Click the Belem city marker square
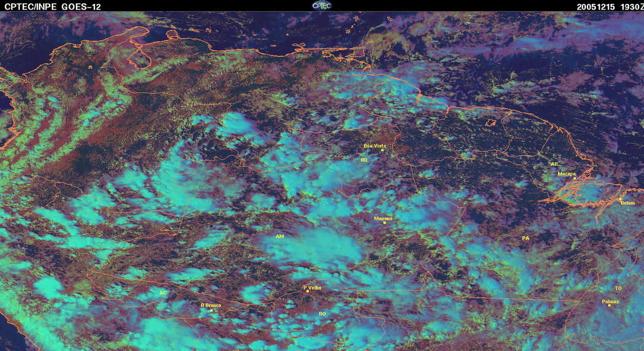This screenshot has width=644, height=351. click(620, 199)
